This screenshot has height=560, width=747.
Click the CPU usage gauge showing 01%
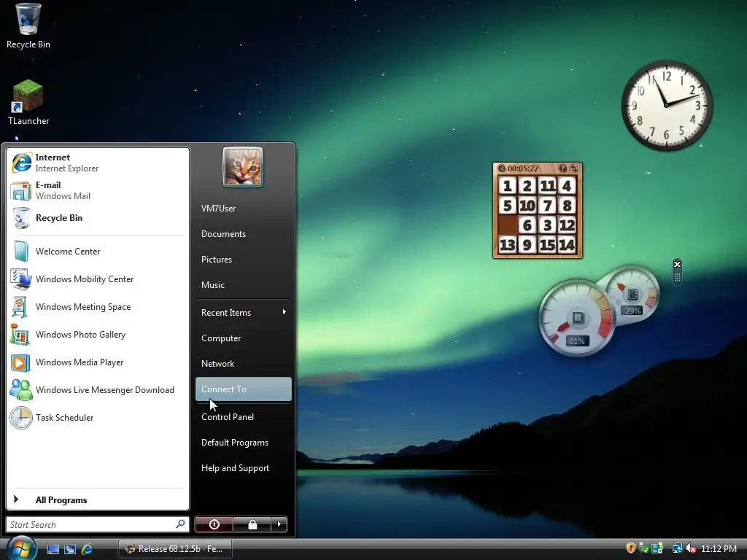578,318
